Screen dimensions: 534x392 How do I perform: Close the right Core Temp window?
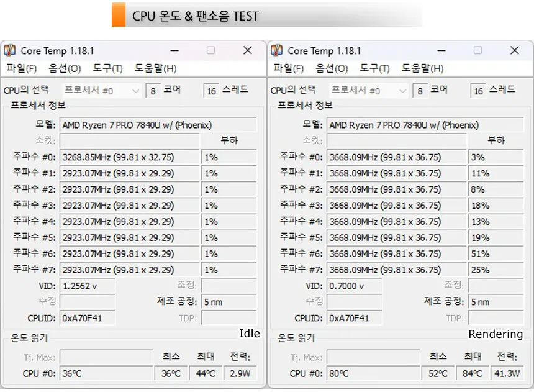click(514, 50)
